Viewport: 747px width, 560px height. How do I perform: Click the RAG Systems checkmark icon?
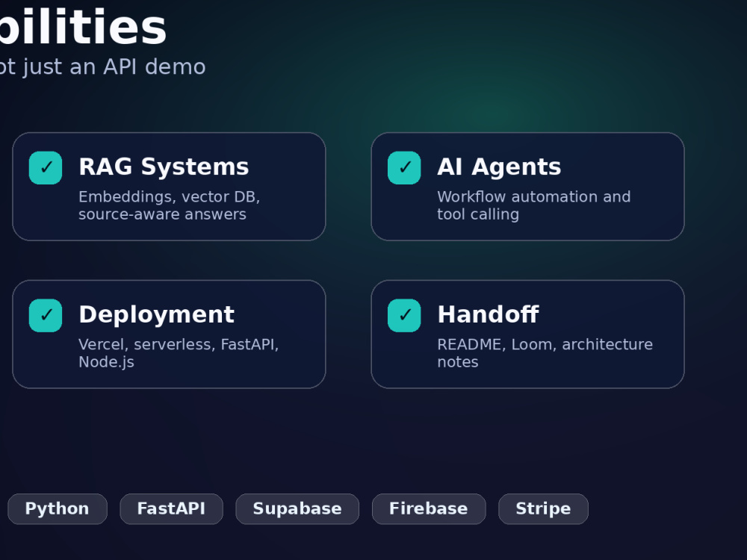tap(46, 167)
